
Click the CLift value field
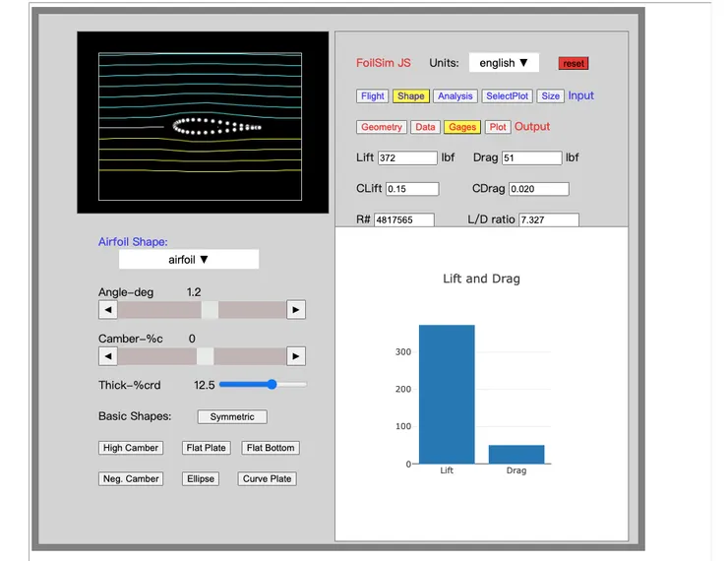(412, 189)
